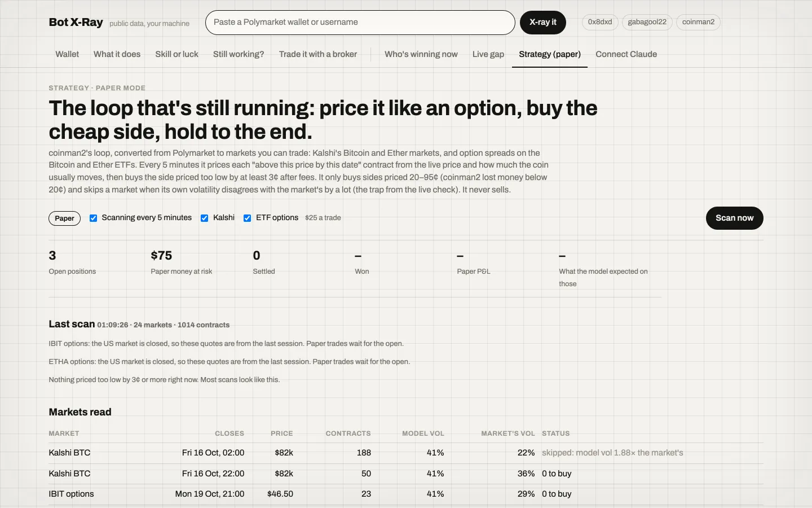Select the Trade it with a broker tab

(318, 54)
